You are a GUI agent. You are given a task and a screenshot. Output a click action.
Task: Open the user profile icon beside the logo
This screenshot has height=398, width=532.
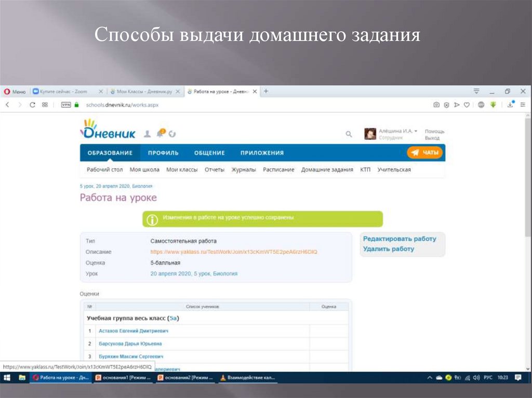coord(147,134)
